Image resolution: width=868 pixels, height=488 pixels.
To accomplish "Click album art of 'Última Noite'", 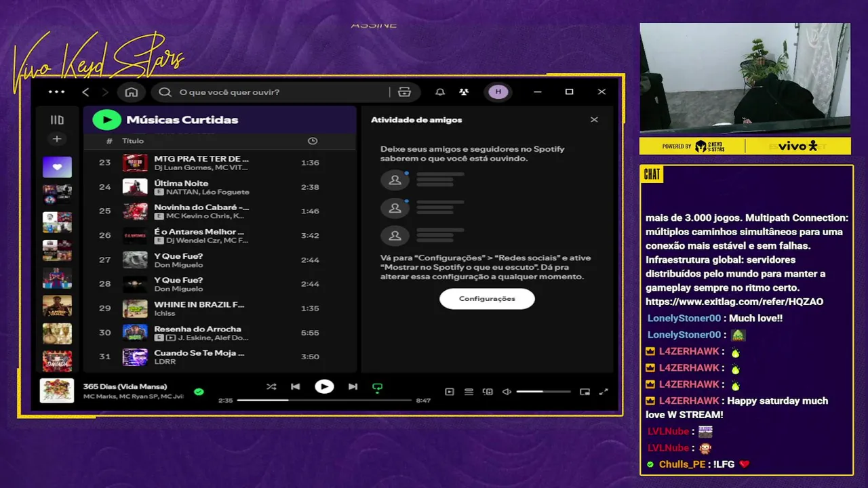I will click(135, 187).
